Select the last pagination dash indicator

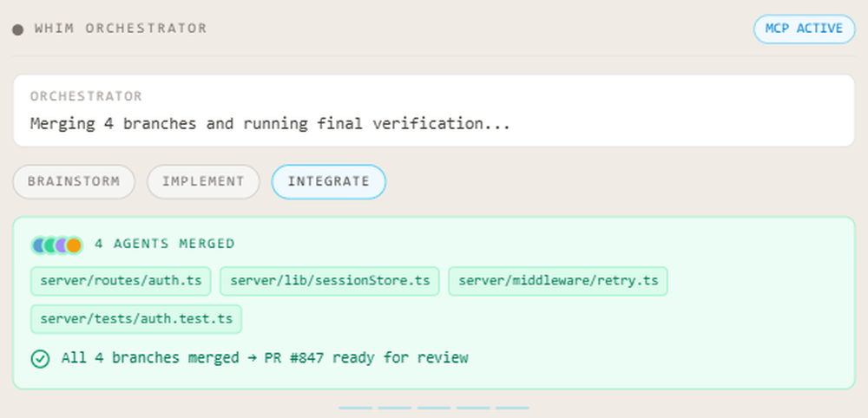[x=512, y=408]
